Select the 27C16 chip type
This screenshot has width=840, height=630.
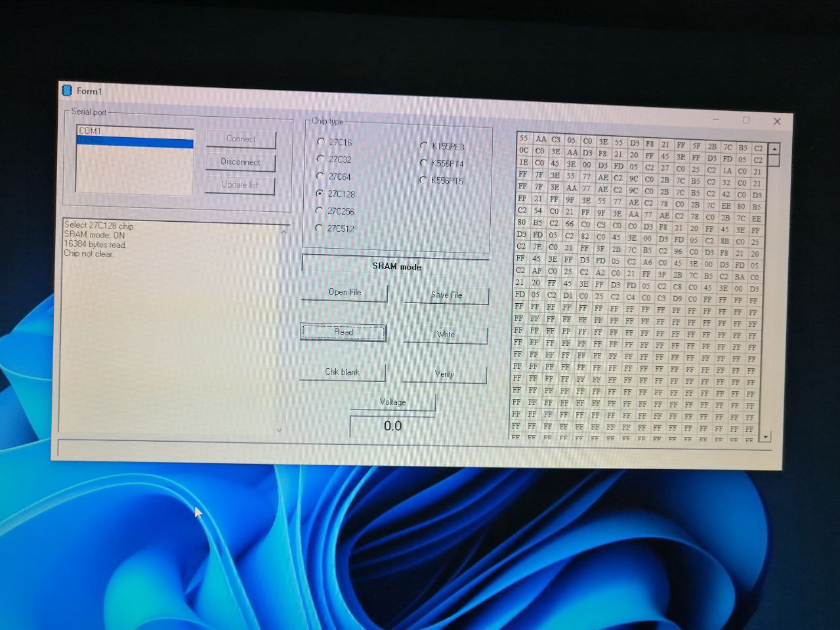click(334, 142)
